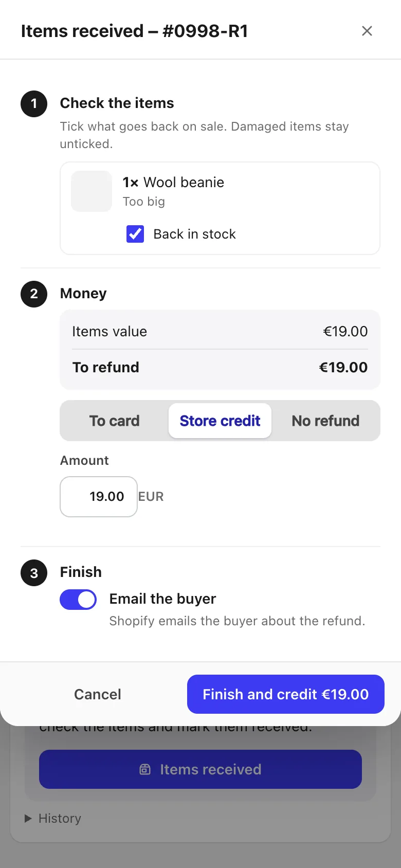Disable the Email the buyer toggle

78,600
